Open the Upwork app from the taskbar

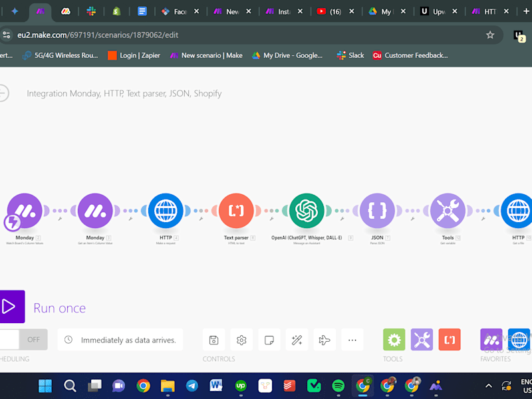click(x=241, y=386)
